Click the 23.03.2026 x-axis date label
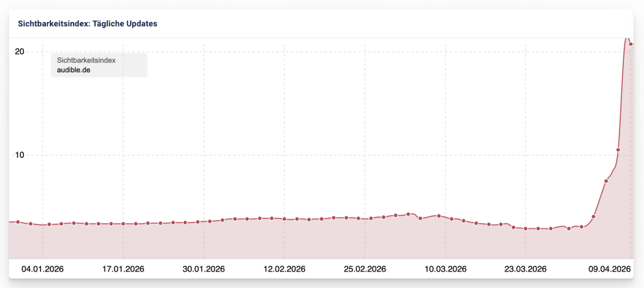 pos(526,269)
